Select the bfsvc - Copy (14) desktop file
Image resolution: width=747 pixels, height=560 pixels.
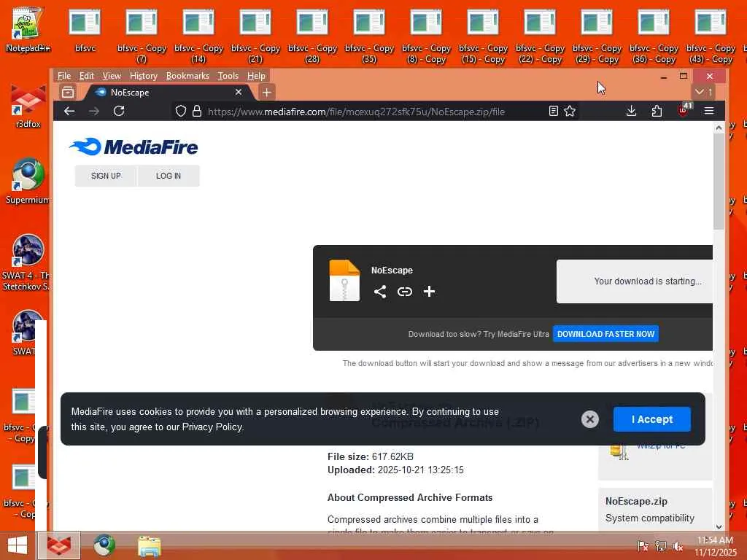(198, 36)
